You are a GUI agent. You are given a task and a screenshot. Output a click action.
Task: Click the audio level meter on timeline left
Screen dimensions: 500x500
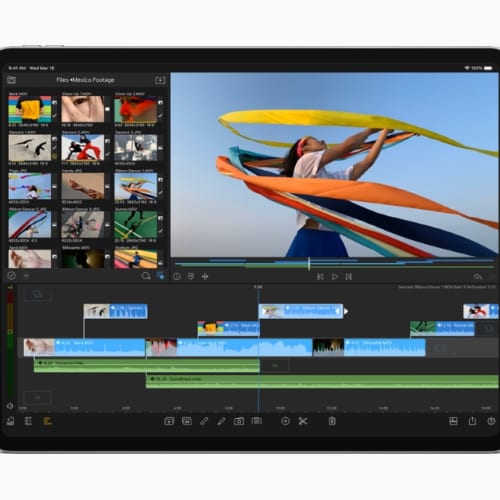pyautogui.click(x=10, y=343)
